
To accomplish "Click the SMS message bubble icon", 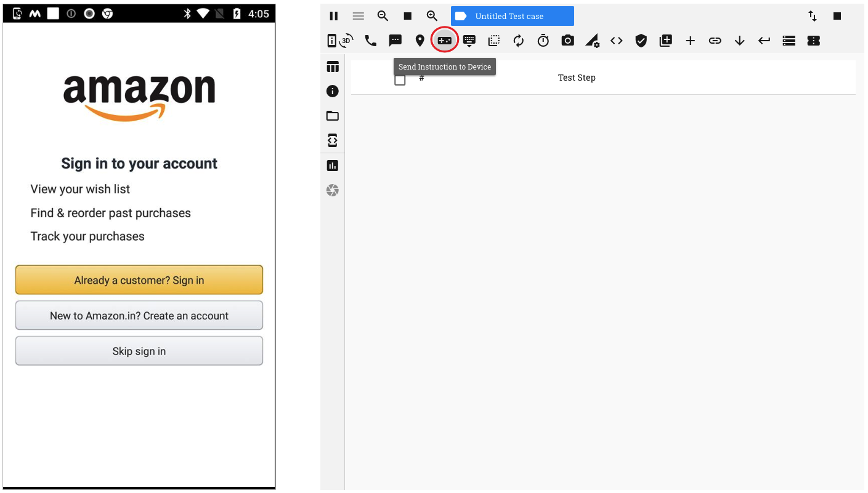I will (x=395, y=41).
